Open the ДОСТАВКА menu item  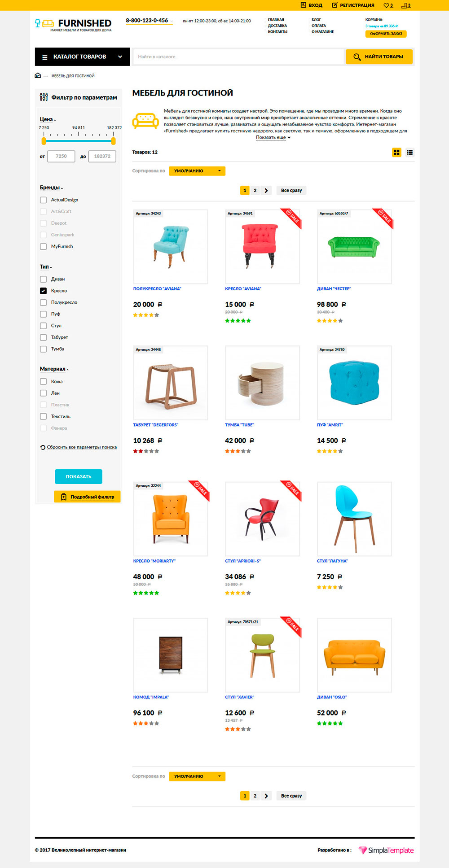[x=277, y=26]
